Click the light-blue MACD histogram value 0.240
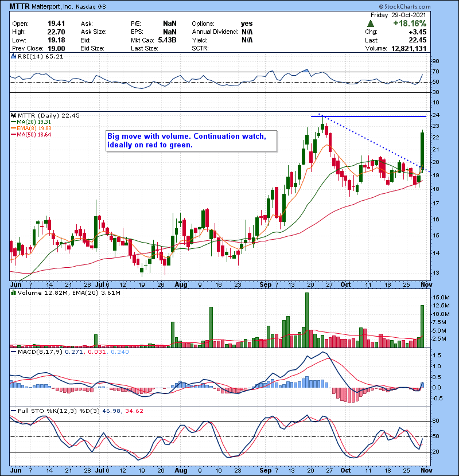The width and height of the screenshot is (459, 476). click(x=120, y=352)
